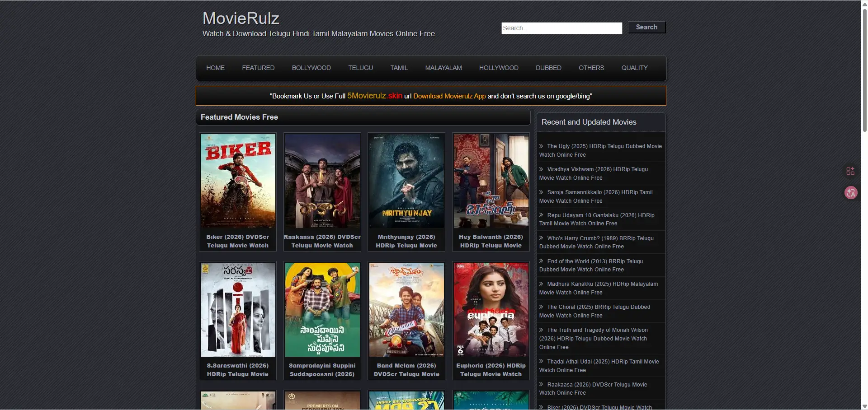Screen dimensions: 868x410
Task: Expand the QUALITY menu
Action: click(634, 68)
